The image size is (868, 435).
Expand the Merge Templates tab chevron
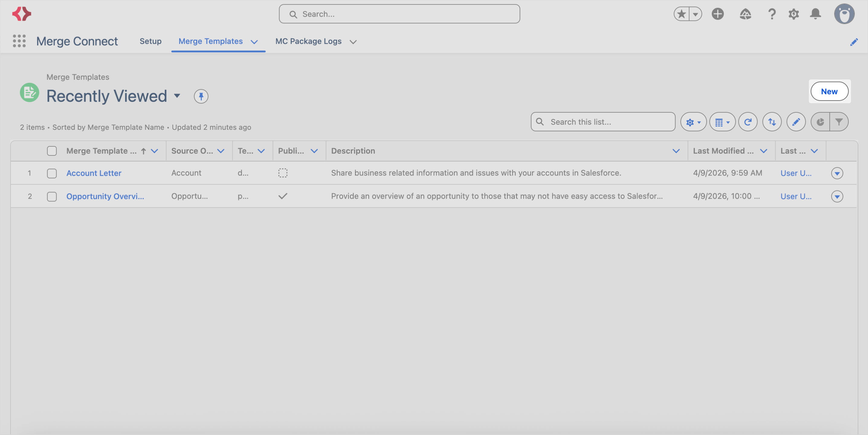pos(254,42)
